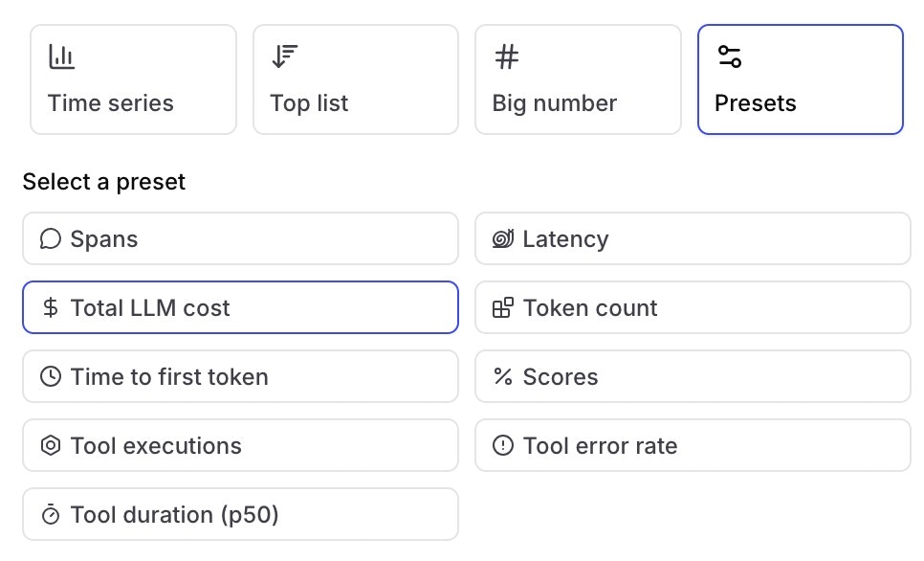Click the percent icon beside Scores

503,377
